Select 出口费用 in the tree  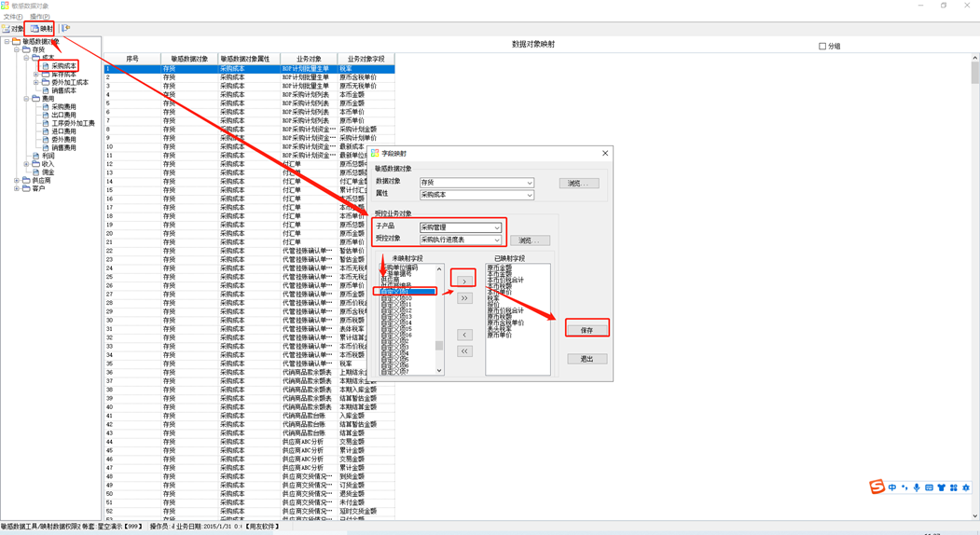point(63,115)
